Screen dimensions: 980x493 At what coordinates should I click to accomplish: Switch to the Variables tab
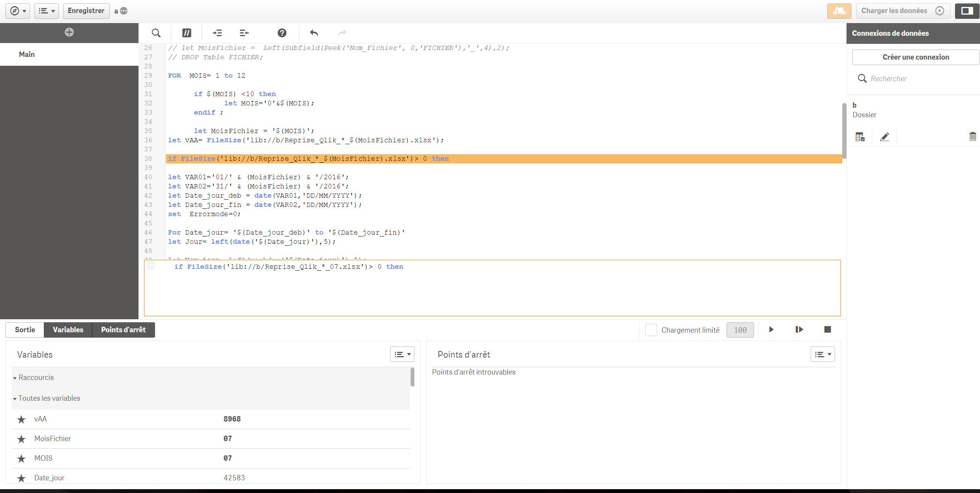[x=68, y=330]
